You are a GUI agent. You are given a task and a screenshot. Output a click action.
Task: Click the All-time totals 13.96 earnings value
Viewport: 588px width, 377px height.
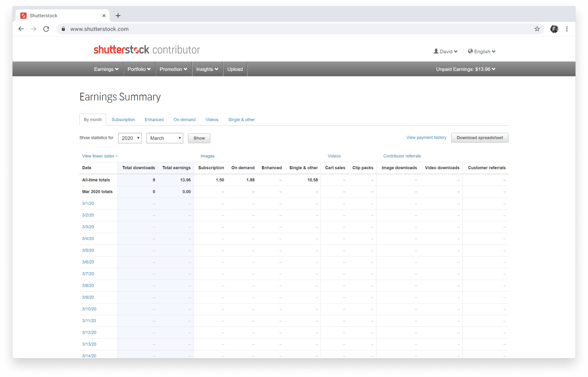[185, 180]
